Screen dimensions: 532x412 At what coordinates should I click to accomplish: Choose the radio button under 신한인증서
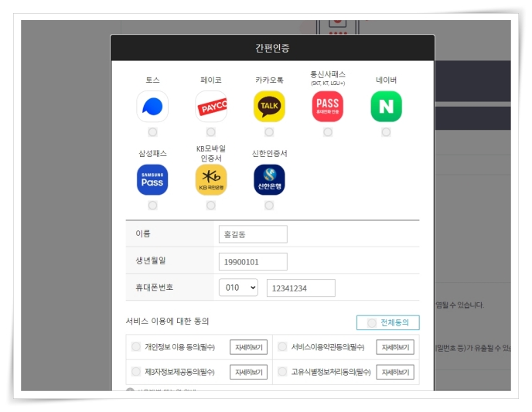coord(269,205)
